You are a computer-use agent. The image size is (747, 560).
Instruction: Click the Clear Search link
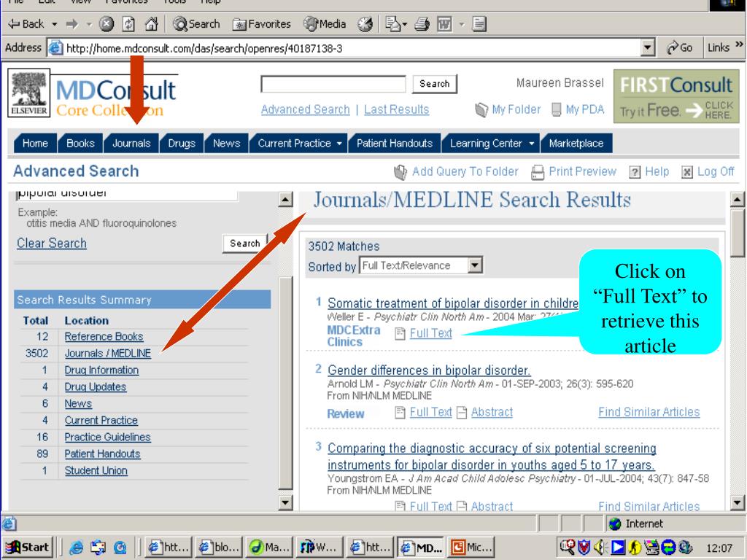52,244
